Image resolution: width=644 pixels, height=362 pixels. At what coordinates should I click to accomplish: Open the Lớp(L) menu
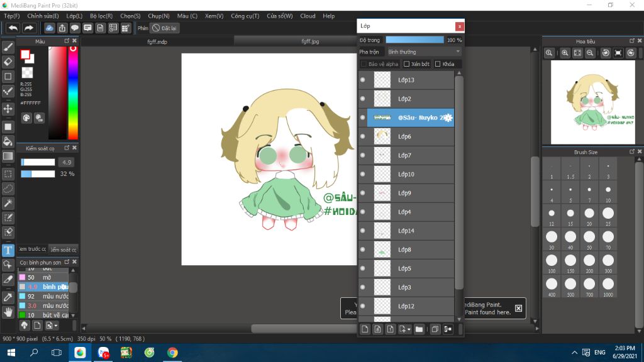point(74,16)
